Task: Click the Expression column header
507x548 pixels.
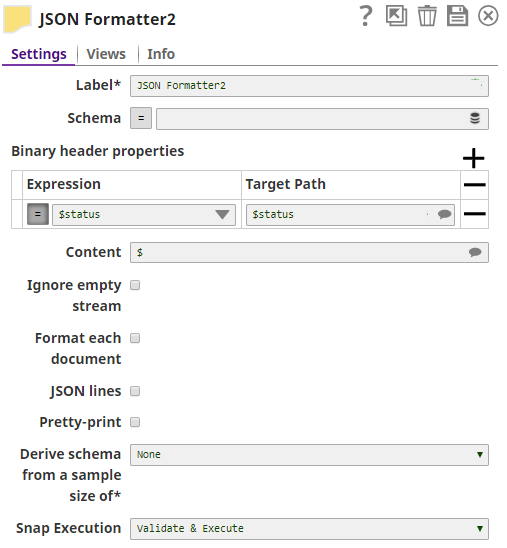Action: (64, 184)
